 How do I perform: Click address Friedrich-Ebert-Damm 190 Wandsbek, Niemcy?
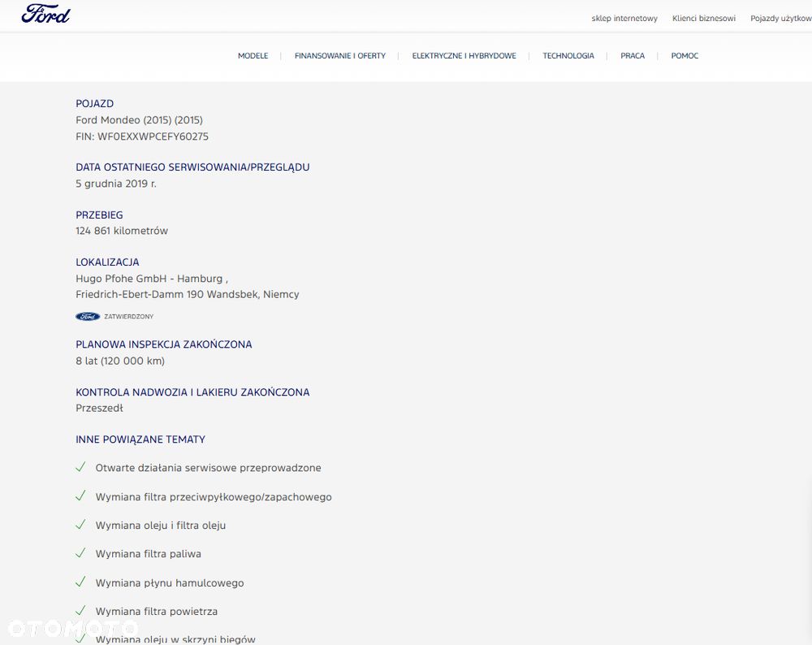188,295
